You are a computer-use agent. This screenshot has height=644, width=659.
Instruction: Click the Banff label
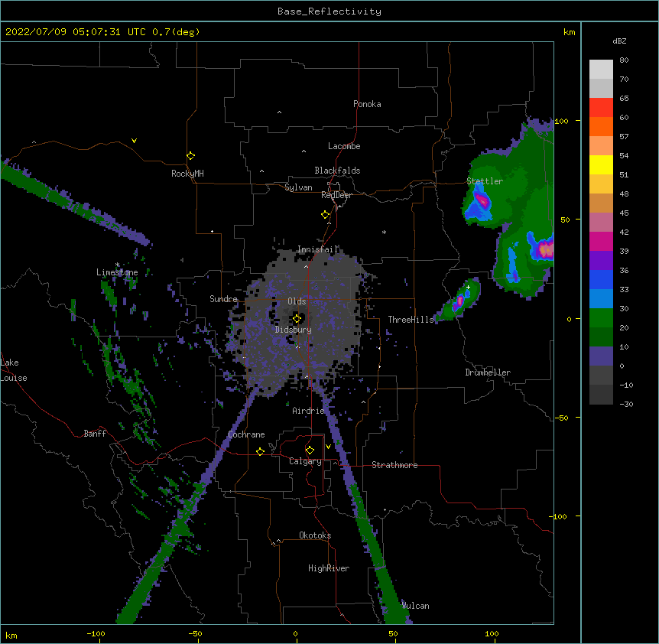coord(95,434)
